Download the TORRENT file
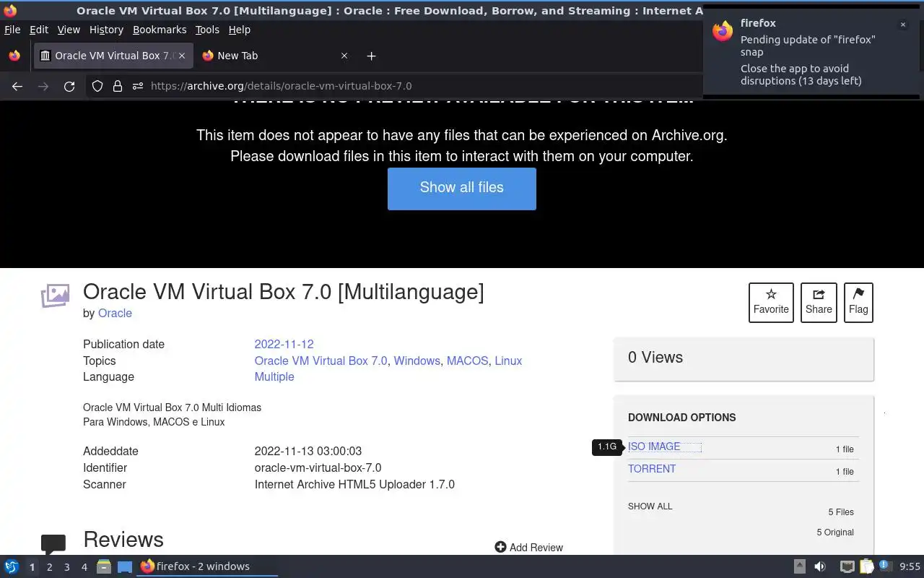 tap(652, 469)
